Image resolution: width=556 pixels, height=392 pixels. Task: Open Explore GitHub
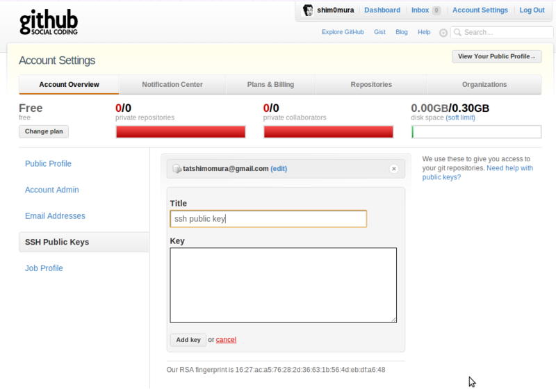tap(343, 32)
